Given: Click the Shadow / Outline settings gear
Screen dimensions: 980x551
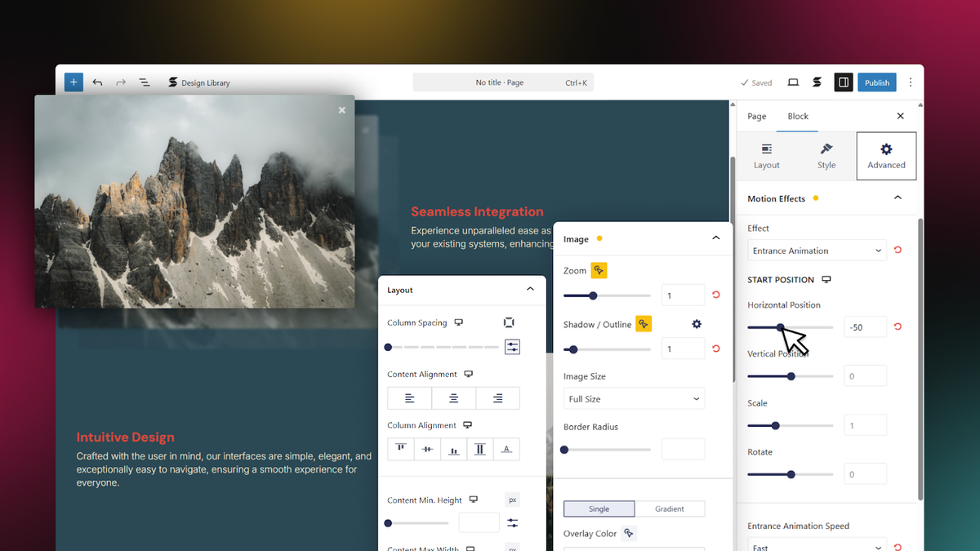Looking at the screenshot, I should tap(696, 324).
